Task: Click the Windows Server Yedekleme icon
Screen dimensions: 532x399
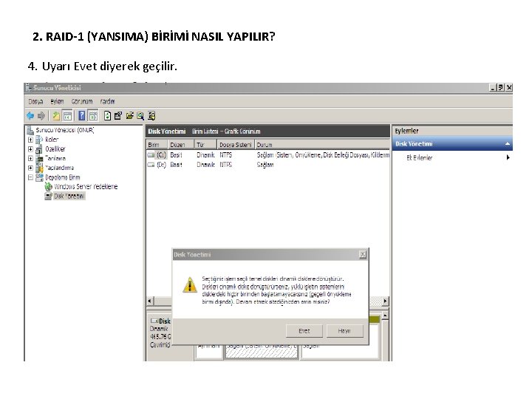Action: click(49, 187)
